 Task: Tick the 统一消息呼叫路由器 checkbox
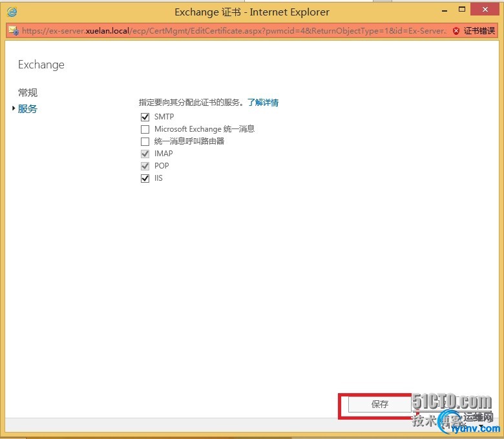point(145,141)
